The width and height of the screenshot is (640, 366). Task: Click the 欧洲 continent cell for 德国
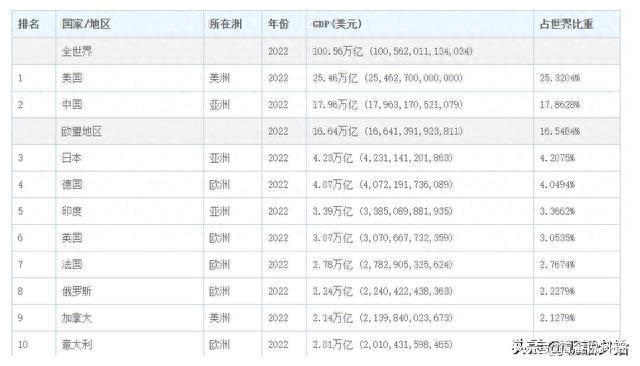(220, 184)
